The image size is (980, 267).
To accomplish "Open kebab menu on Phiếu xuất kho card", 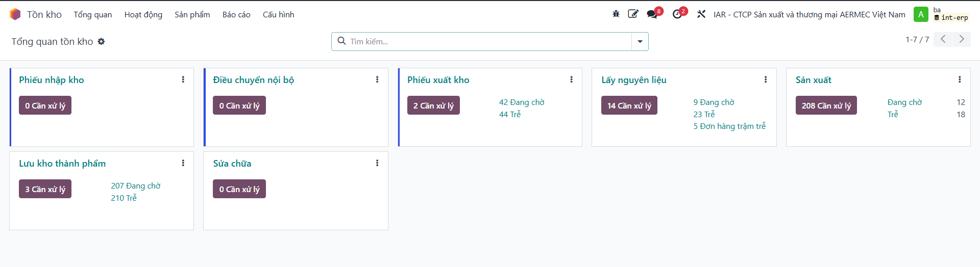I will coord(571,79).
